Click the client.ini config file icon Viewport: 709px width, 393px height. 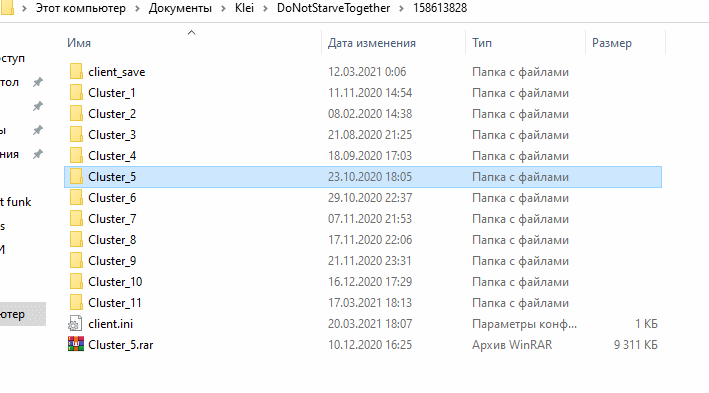[75, 323]
